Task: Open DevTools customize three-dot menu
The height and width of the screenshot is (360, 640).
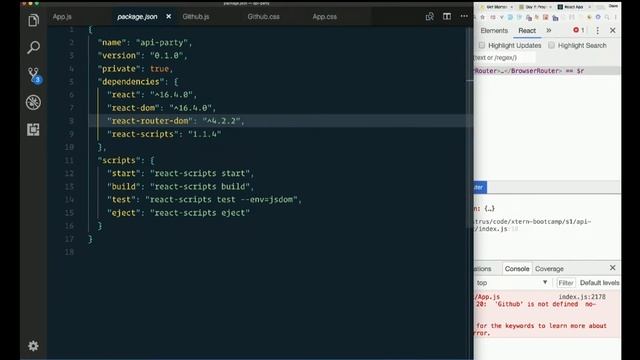Action: point(598,31)
